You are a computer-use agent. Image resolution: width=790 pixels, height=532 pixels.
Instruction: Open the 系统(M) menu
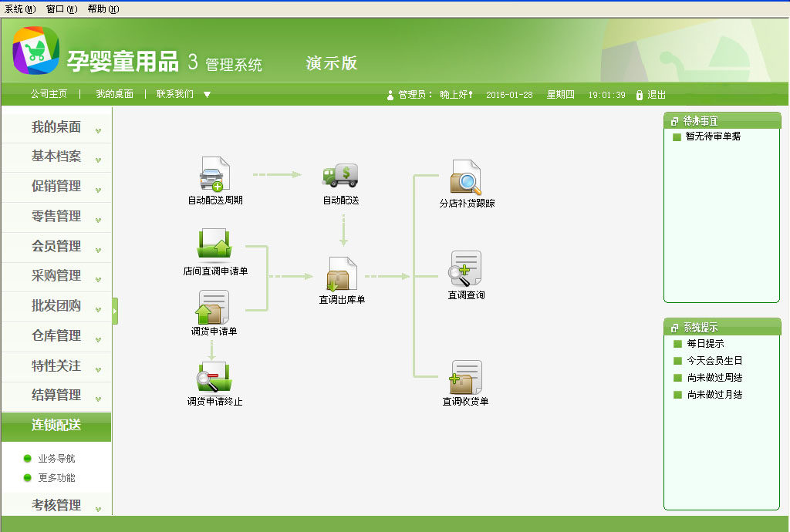coord(20,9)
